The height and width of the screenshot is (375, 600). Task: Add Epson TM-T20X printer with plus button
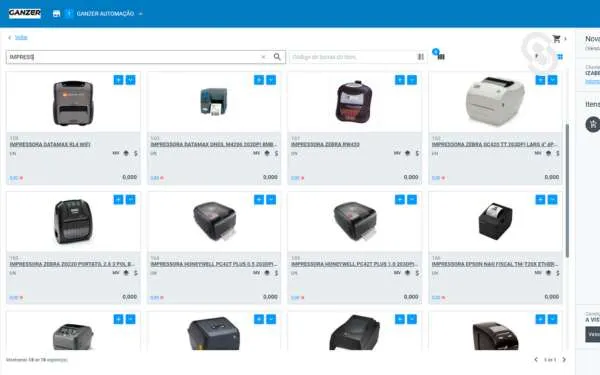tap(540, 199)
